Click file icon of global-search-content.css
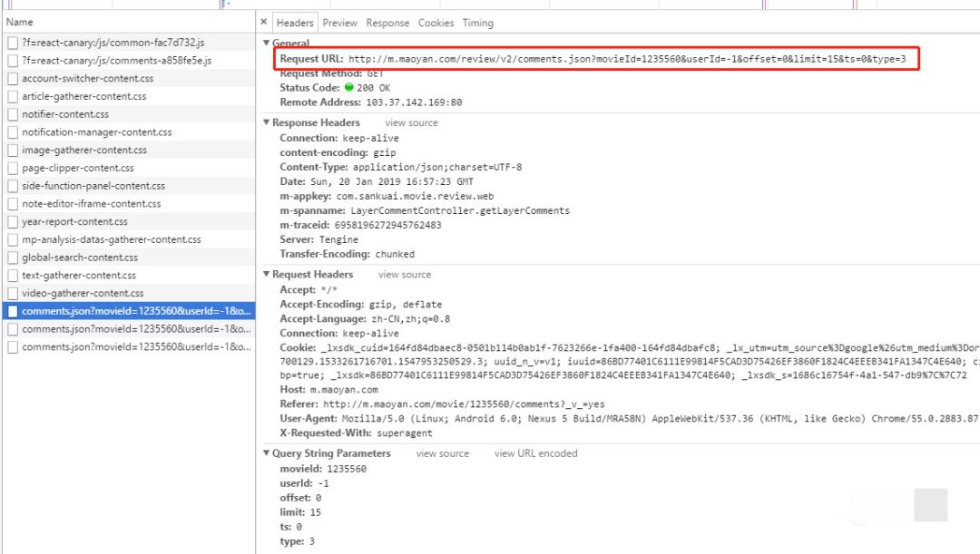Viewport: 980px width, 554px height. pyautogui.click(x=13, y=258)
